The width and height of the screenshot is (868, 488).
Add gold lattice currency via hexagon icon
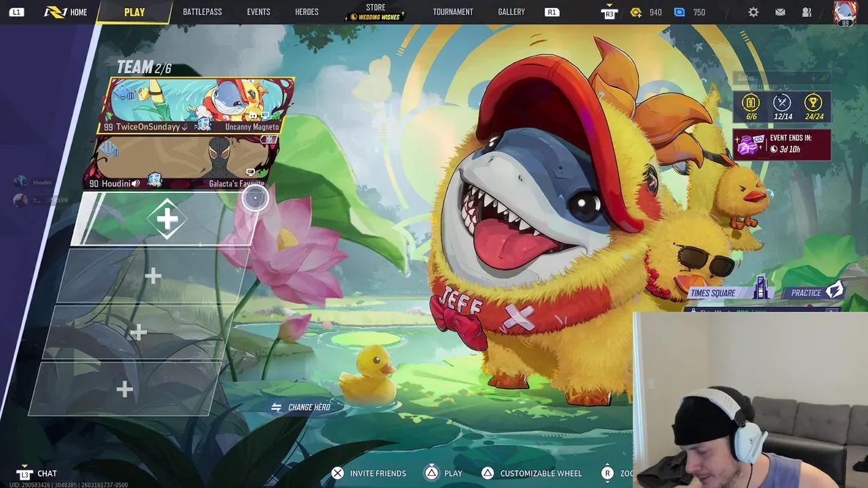tap(636, 12)
